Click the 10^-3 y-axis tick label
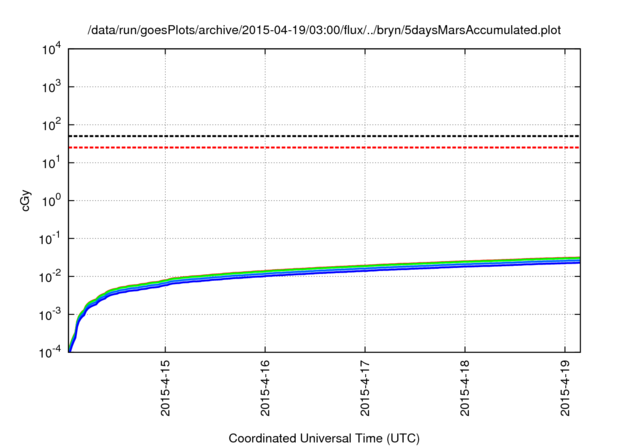 51,315
